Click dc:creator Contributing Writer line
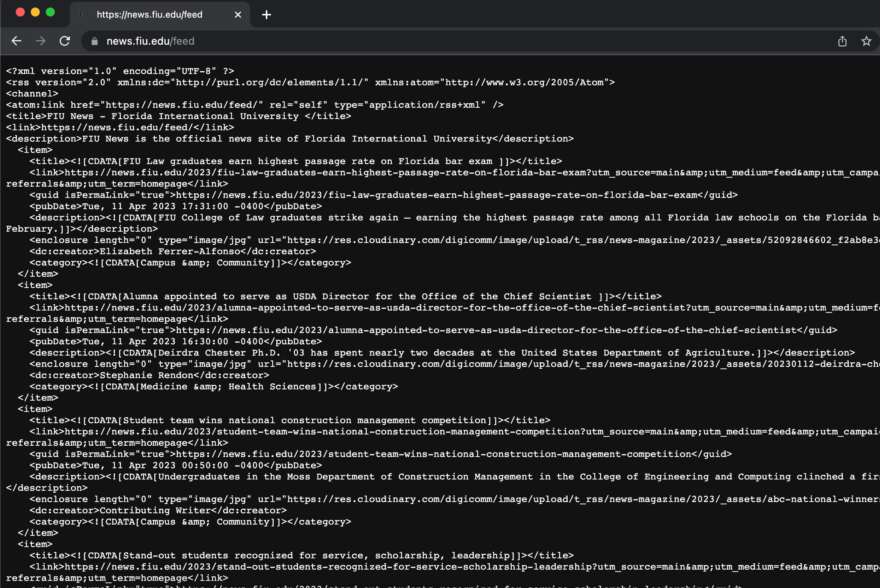This screenshot has width=880, height=588. 158,510
